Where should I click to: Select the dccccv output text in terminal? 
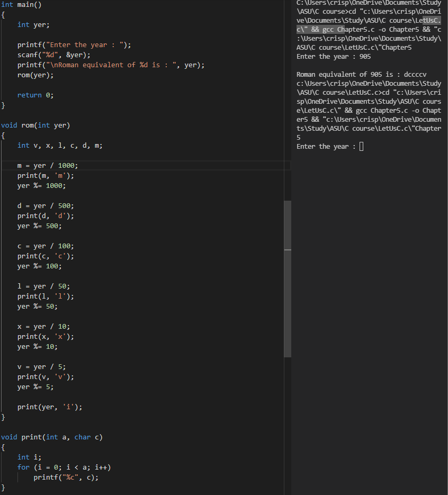[415, 74]
